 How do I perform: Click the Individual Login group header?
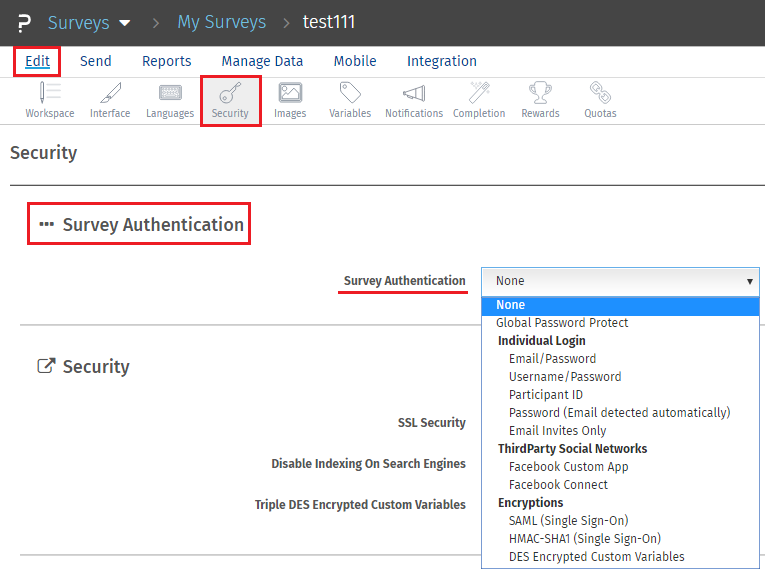tap(542, 341)
